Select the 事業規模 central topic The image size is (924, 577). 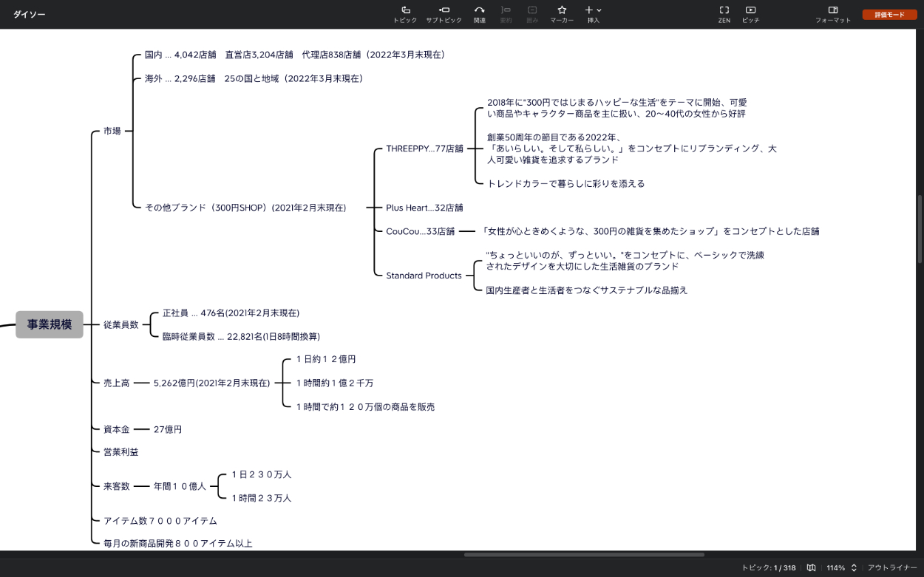[x=50, y=324]
